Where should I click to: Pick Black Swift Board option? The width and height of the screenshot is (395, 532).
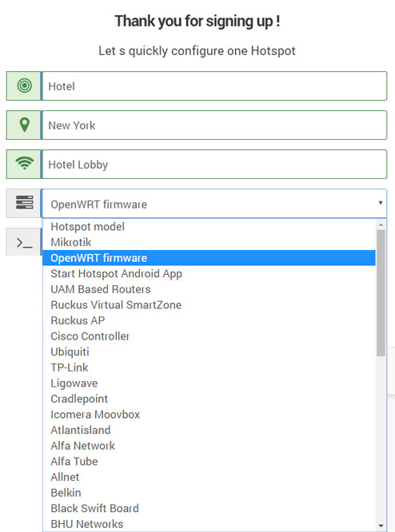[209, 508]
